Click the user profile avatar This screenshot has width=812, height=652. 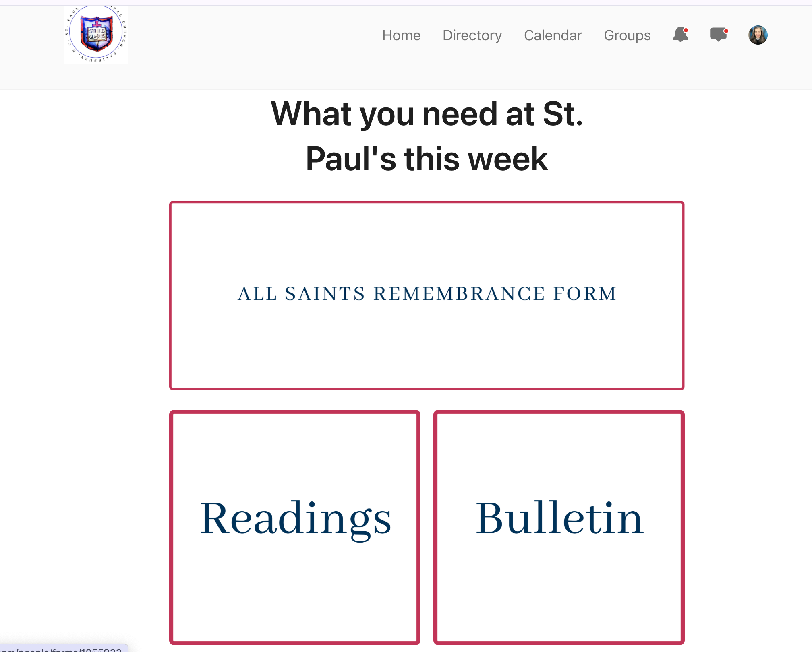pyautogui.click(x=758, y=35)
